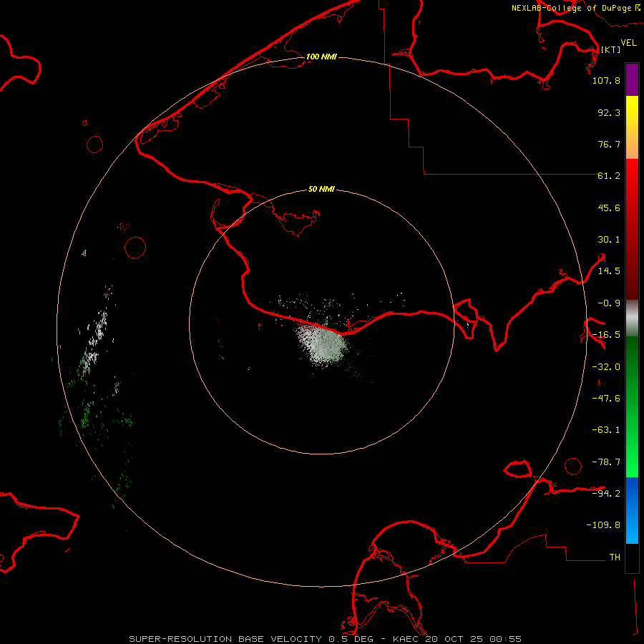The image size is (644, 644).
Task: Click the VEL product label
Action: [x=628, y=42]
